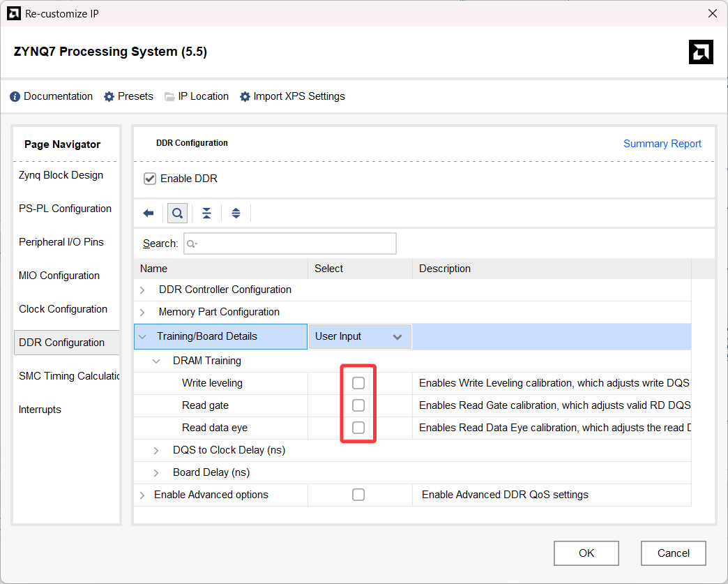
Task: Collapse the DRAM Training chevron
Action: (x=156, y=361)
